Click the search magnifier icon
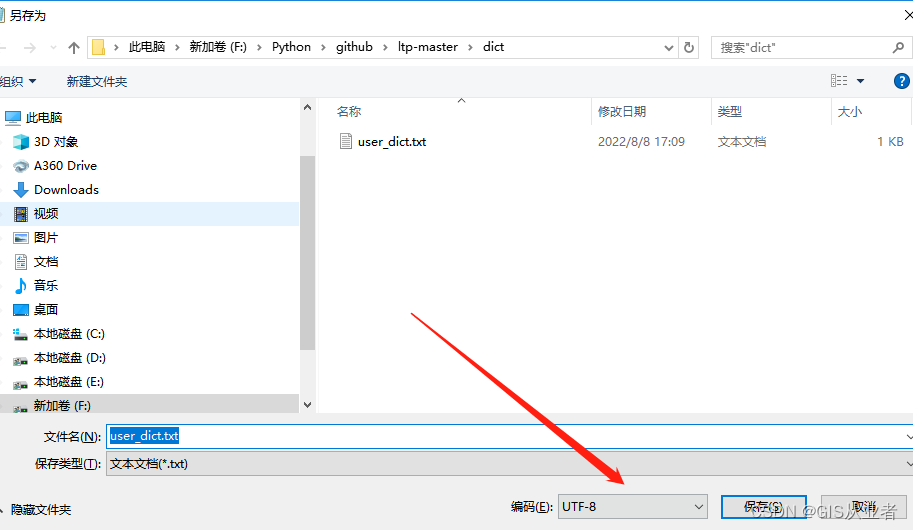 [x=898, y=48]
